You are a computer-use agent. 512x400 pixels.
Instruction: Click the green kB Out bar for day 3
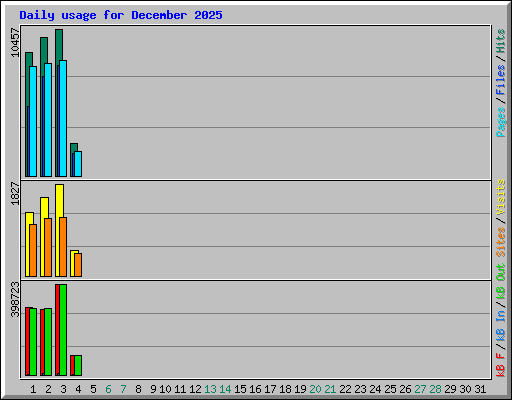[x=63, y=330]
